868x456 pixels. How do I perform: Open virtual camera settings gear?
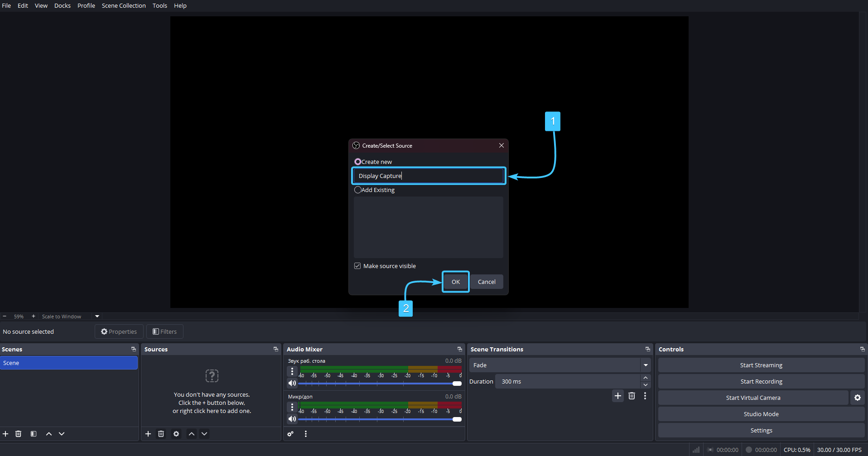click(x=857, y=398)
